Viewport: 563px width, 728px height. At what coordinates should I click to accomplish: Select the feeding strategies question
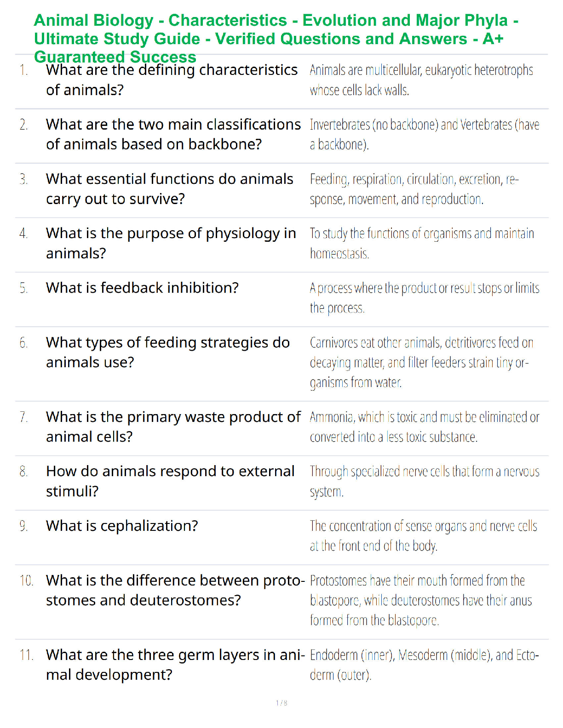[x=168, y=353]
